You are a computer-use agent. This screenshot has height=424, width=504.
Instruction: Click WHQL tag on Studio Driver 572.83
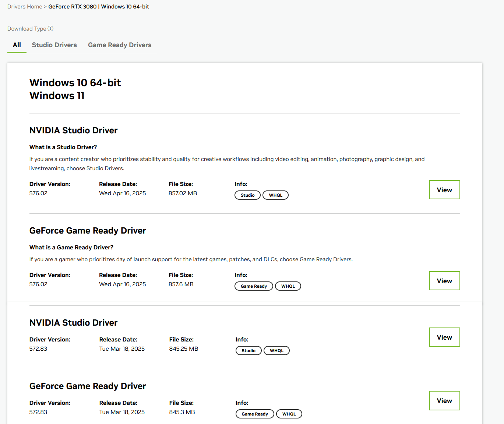point(276,351)
